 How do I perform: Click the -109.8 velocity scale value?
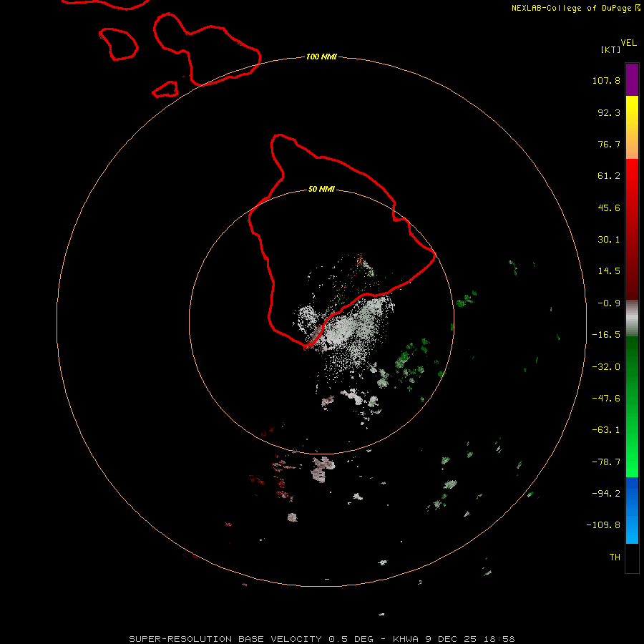[603, 525]
